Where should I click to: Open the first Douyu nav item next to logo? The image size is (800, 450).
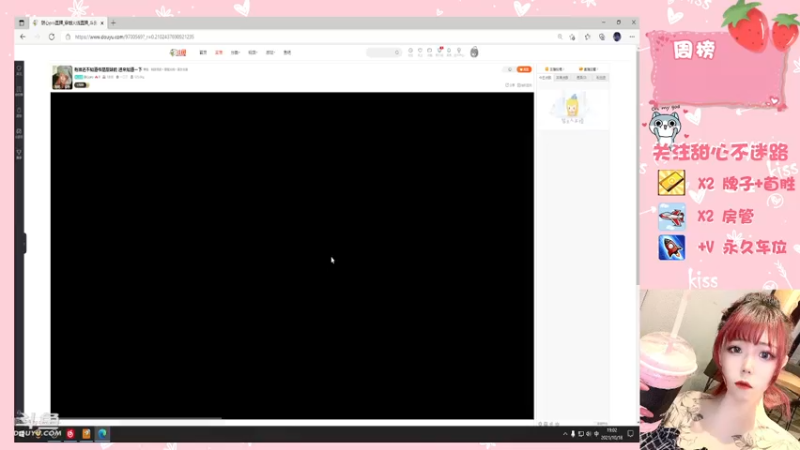[203, 53]
